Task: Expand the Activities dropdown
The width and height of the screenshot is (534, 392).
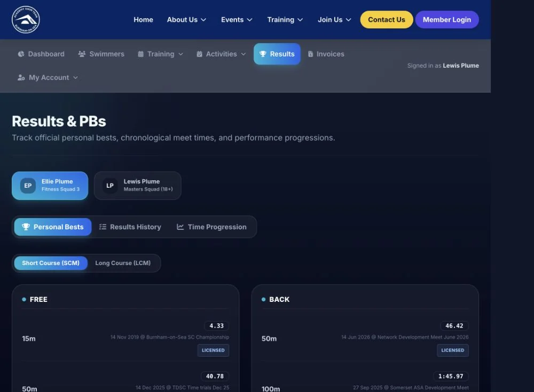Action: [x=221, y=54]
